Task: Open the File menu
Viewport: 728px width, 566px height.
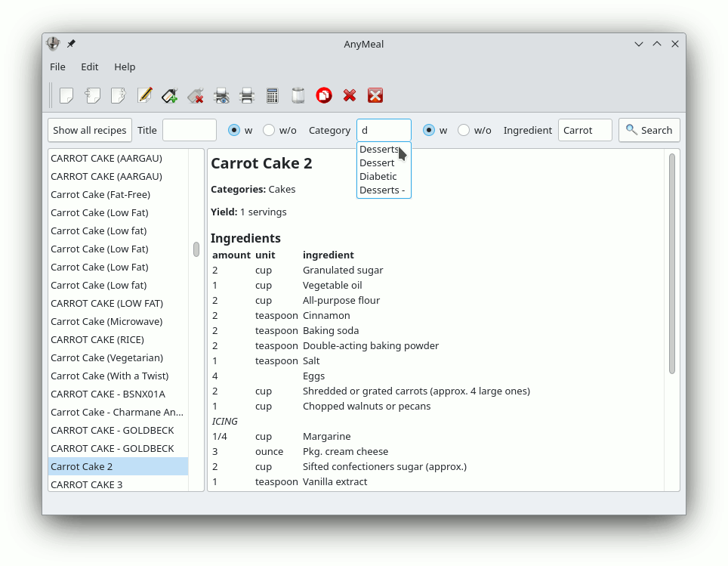Action: (57, 66)
